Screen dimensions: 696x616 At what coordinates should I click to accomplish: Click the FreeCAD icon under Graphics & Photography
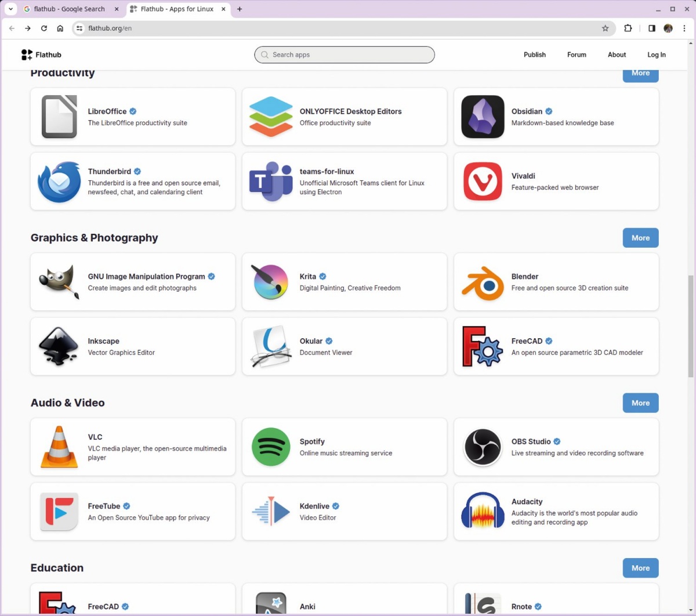[x=483, y=346]
